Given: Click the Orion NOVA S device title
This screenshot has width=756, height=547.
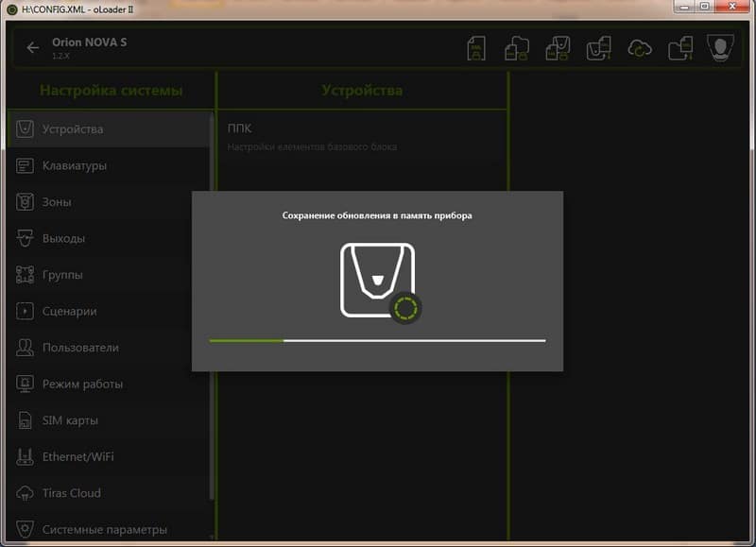Looking at the screenshot, I should pyautogui.click(x=89, y=43).
